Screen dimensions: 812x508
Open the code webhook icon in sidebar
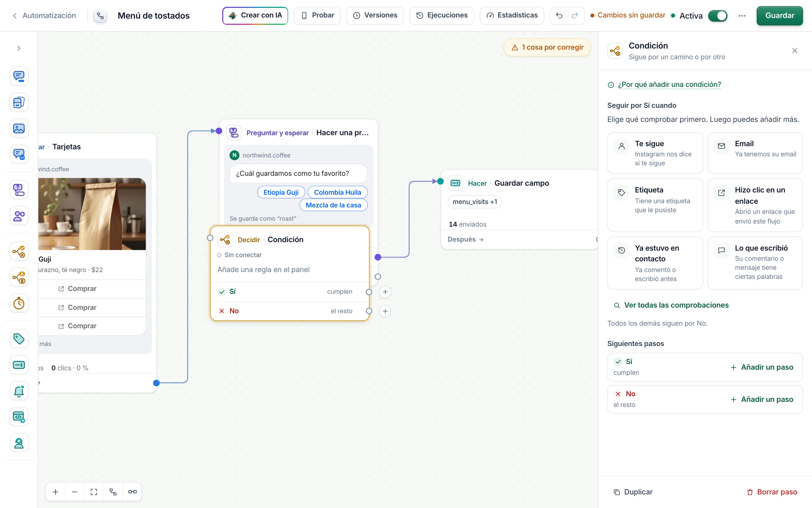click(x=19, y=417)
